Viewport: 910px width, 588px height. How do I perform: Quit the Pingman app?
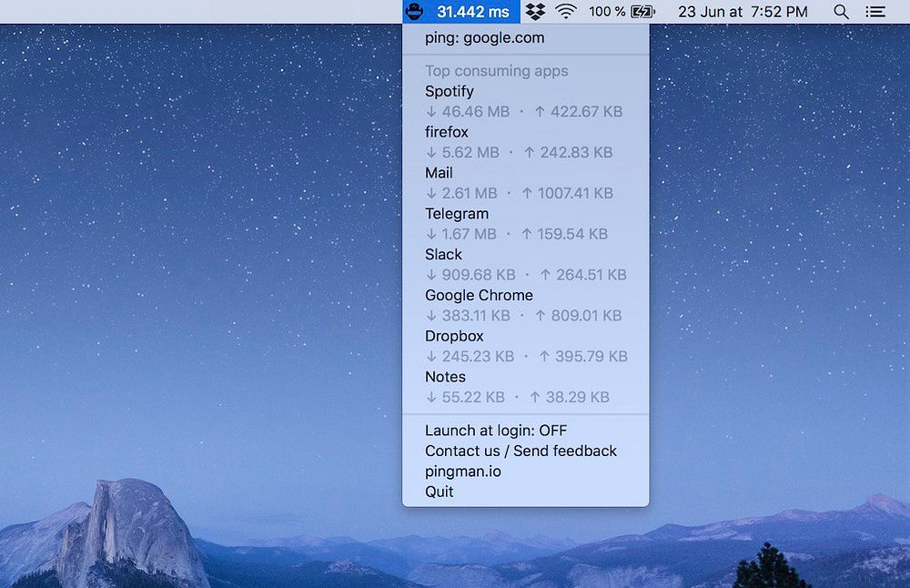point(526,492)
